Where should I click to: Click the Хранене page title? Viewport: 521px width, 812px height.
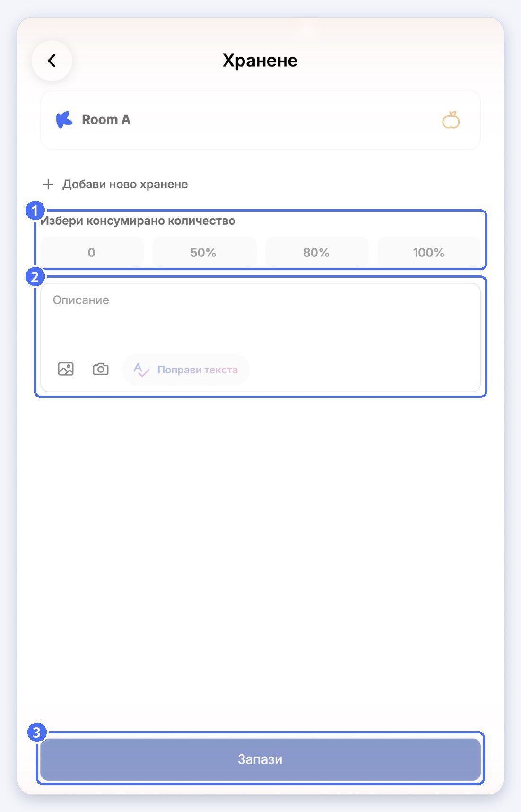[x=260, y=61]
